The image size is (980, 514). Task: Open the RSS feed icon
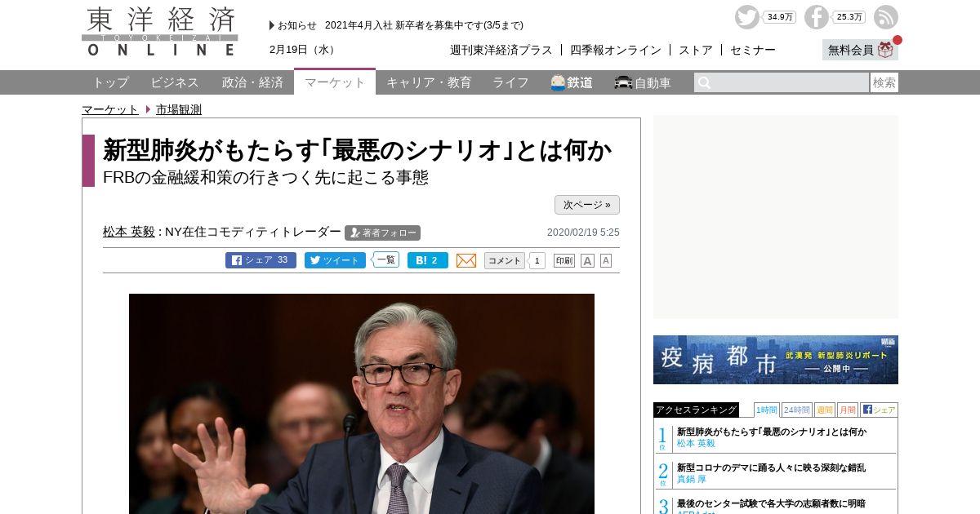(886, 17)
